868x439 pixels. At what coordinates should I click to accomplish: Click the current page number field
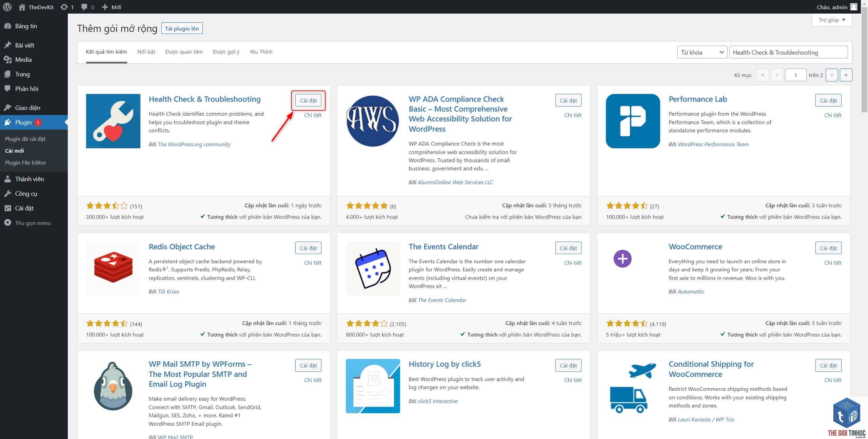[795, 75]
